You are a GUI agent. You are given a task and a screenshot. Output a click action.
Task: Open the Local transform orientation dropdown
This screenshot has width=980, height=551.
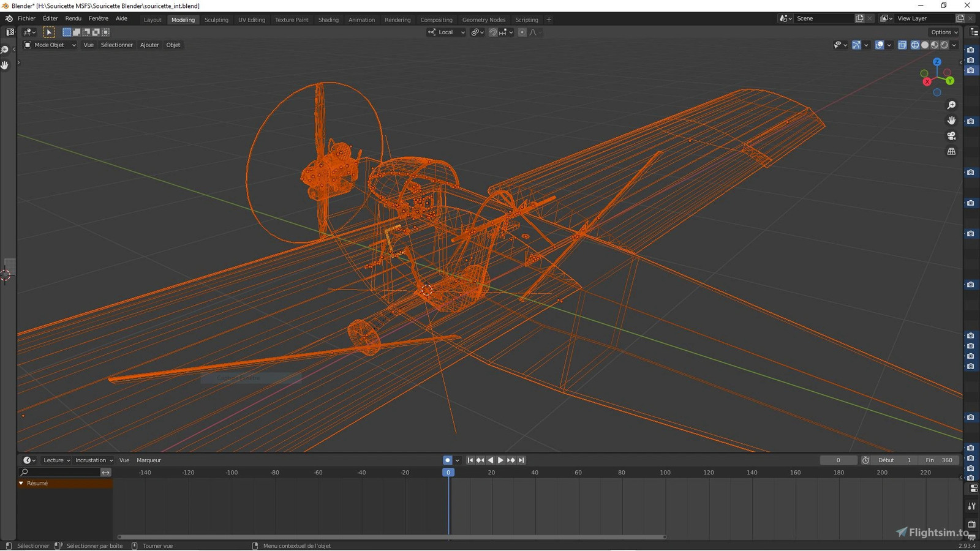[446, 32]
